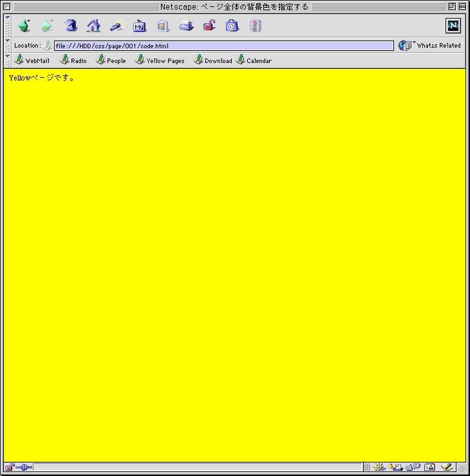Open Shop with the shopping bag icon
470x476 pixels.
[232, 26]
